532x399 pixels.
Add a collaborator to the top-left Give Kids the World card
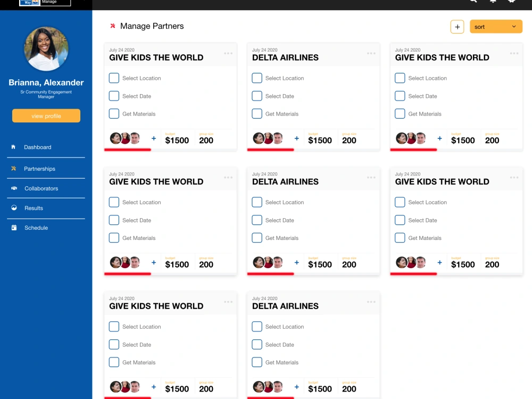click(x=154, y=138)
